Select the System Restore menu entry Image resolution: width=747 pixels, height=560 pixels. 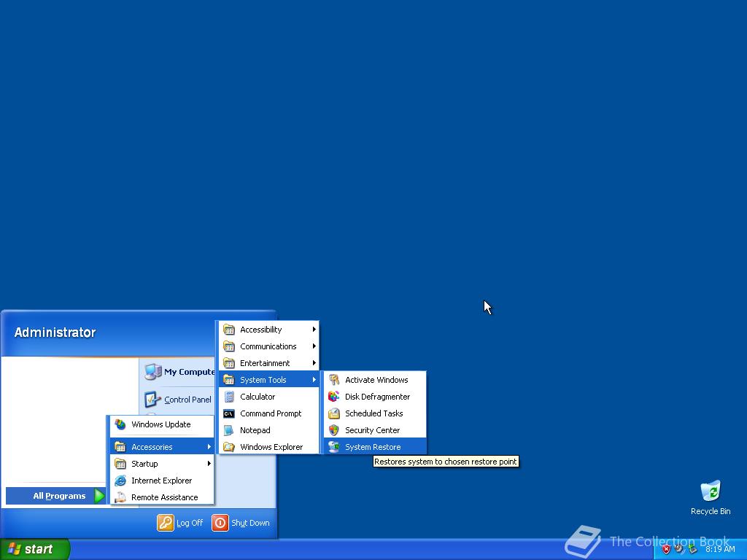point(375,447)
